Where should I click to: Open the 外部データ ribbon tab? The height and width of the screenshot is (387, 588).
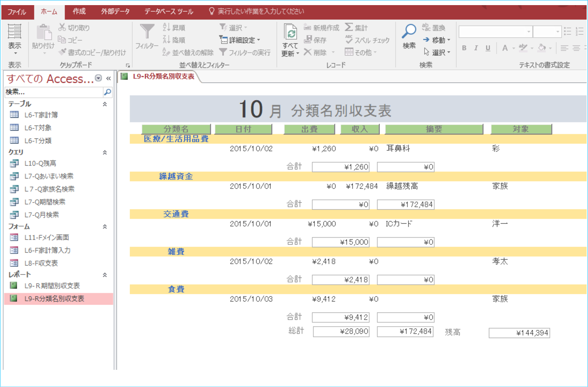tap(115, 12)
